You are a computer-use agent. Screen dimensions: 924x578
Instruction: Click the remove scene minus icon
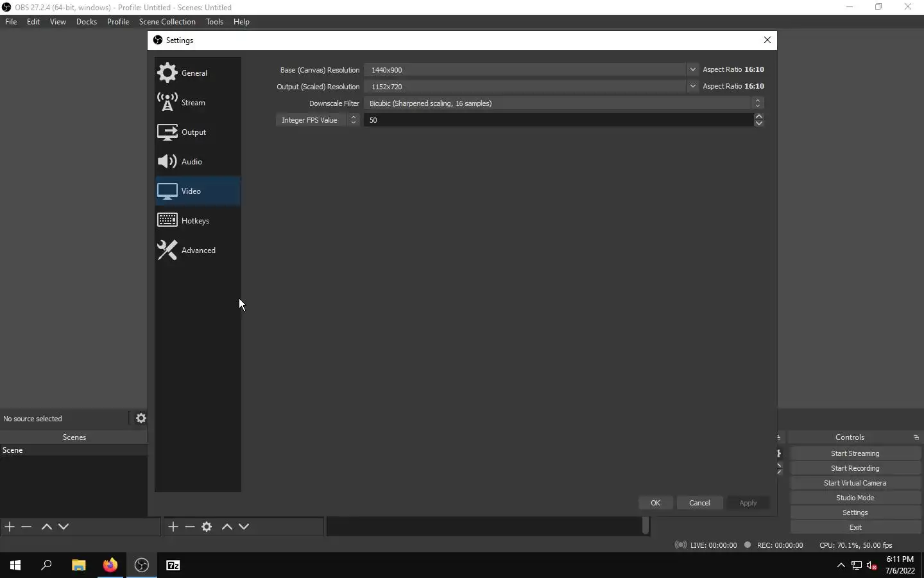click(26, 527)
